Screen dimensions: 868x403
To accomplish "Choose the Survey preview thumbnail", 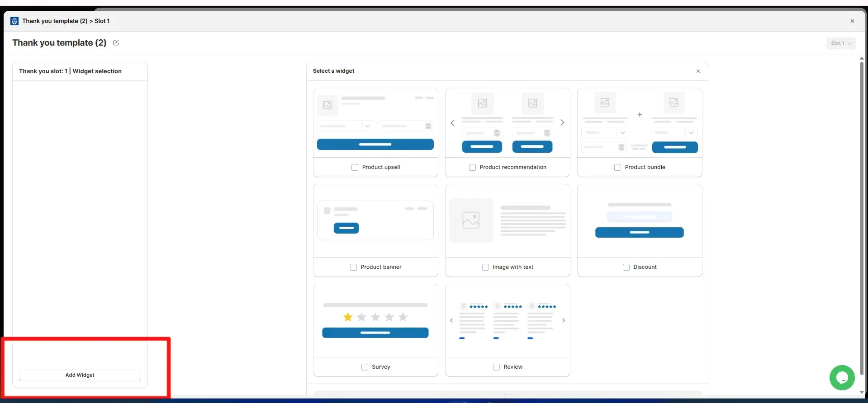I will click(375, 321).
